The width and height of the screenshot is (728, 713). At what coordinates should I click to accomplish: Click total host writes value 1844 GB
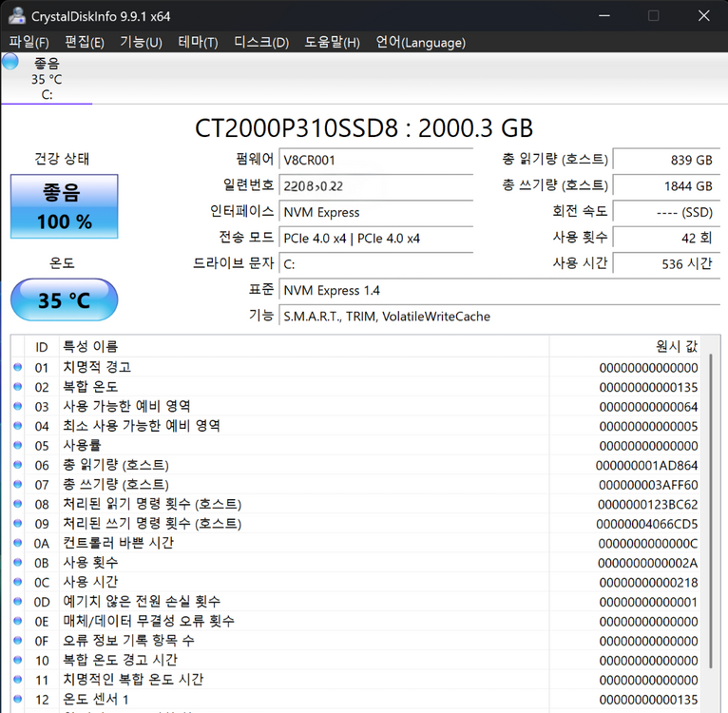(667, 185)
